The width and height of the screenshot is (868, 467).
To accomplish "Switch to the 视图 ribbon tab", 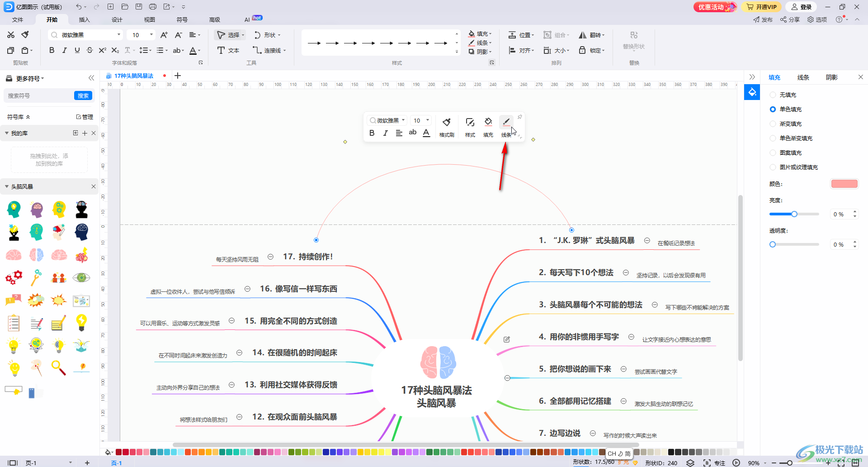I will (150, 19).
